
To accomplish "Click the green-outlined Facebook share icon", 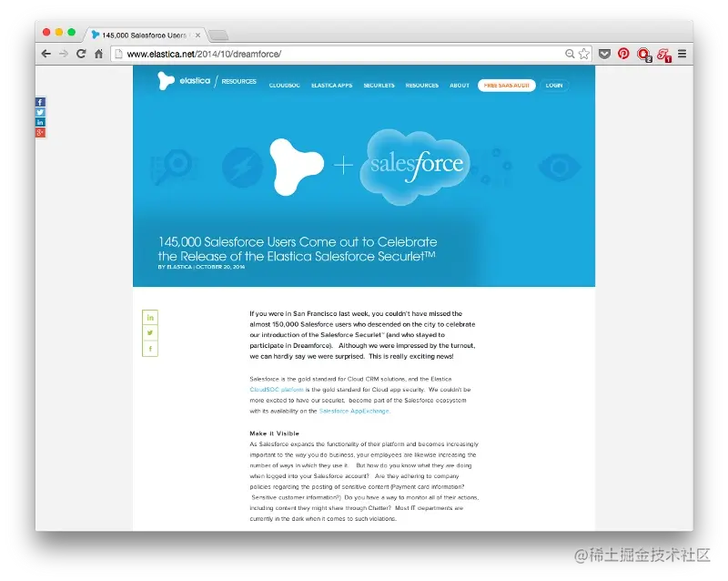I will click(150, 349).
